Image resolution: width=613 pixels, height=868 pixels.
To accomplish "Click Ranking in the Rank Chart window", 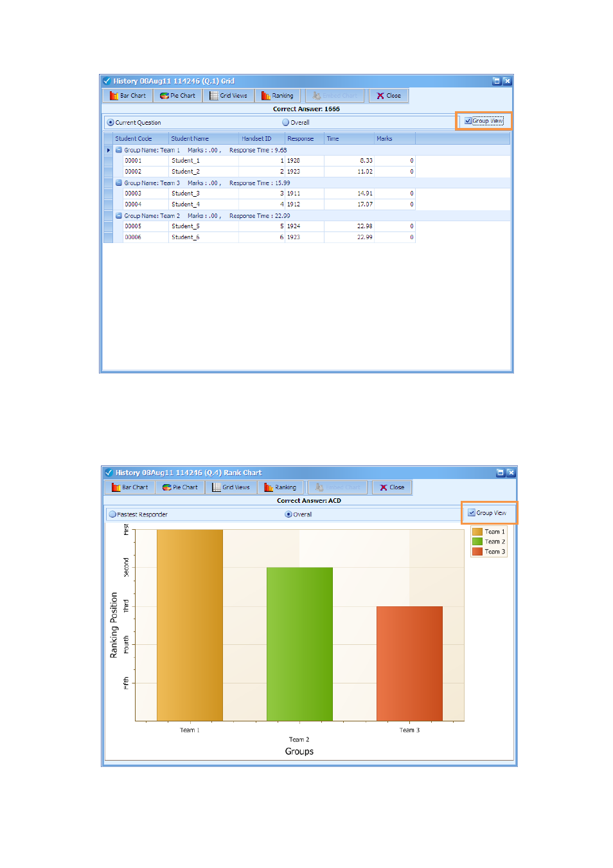I will [281, 487].
